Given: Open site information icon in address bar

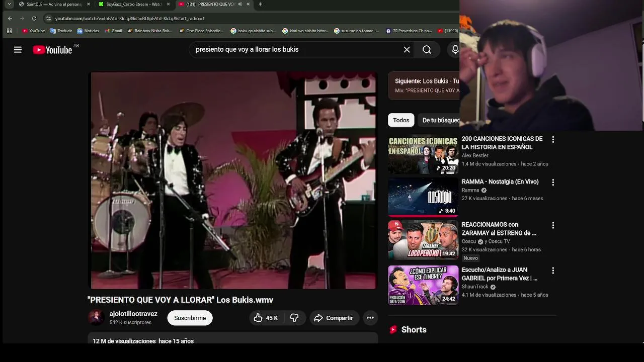Looking at the screenshot, I should tap(48, 19).
